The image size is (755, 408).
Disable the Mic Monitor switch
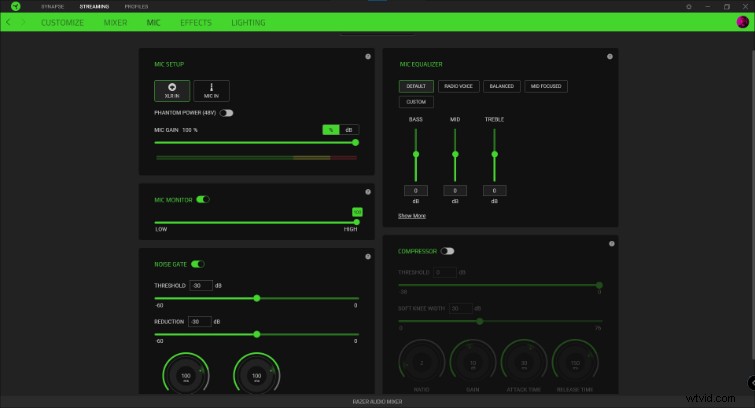coord(203,199)
